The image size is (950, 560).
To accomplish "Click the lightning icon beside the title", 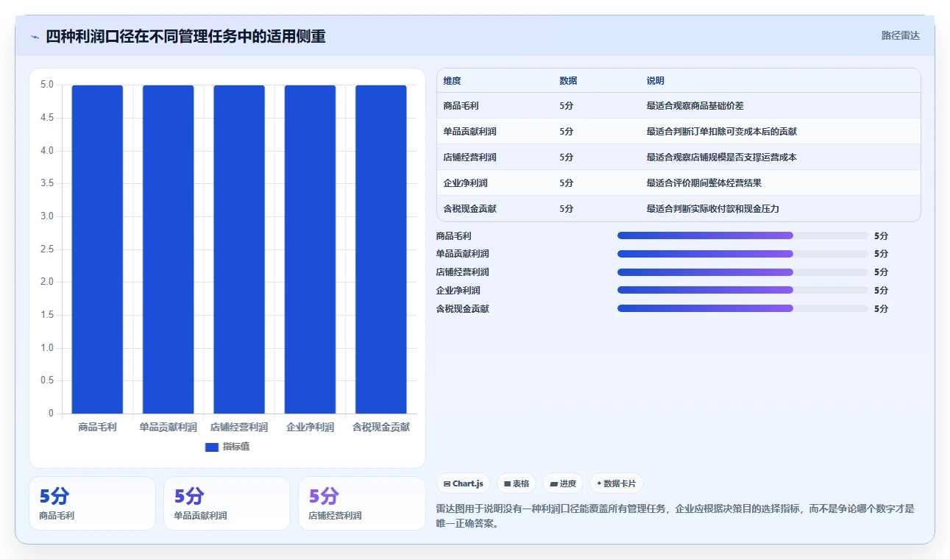I will (35, 37).
